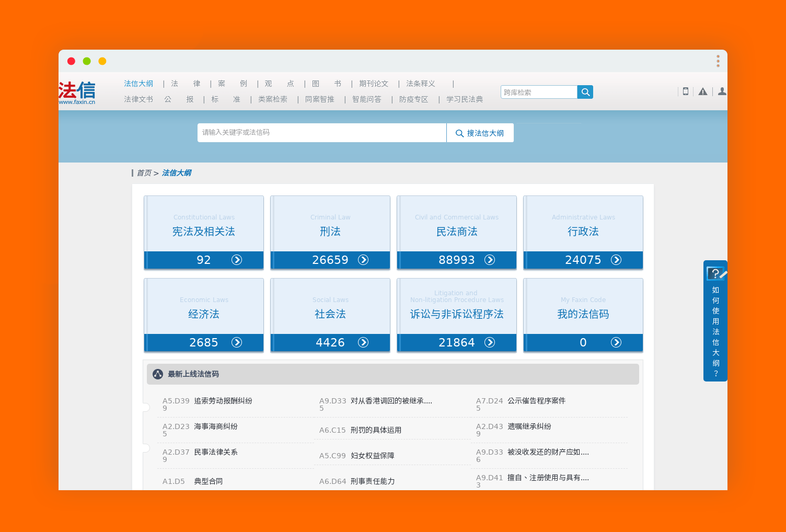This screenshot has height=532, width=786.
Task: Click 刑事责任能力 entry
Action: 373,481
